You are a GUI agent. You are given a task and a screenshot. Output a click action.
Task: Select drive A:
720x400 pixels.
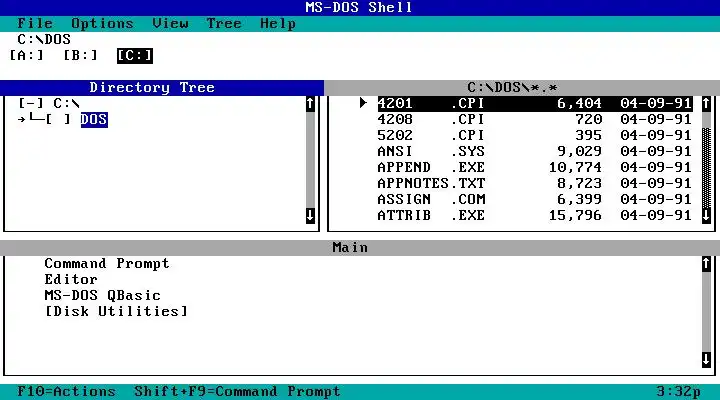coord(26,56)
